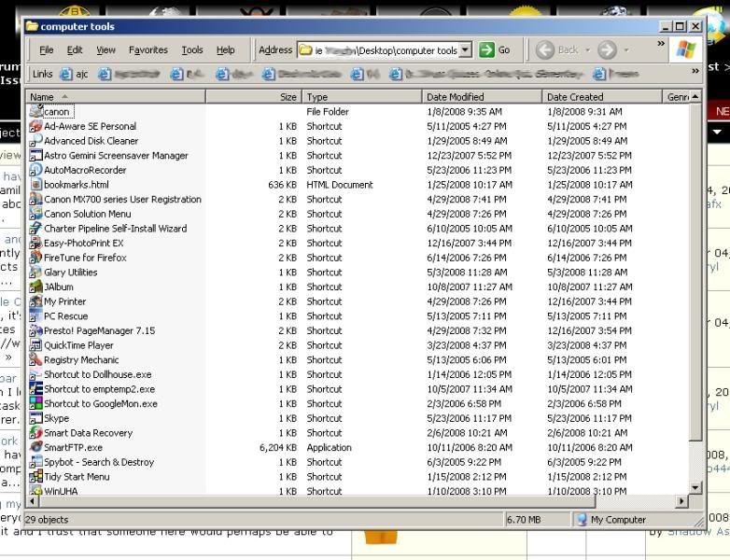Viewport: 730px width, 560px height.
Task: Select the Glary Utilities icon
Action: [35, 272]
